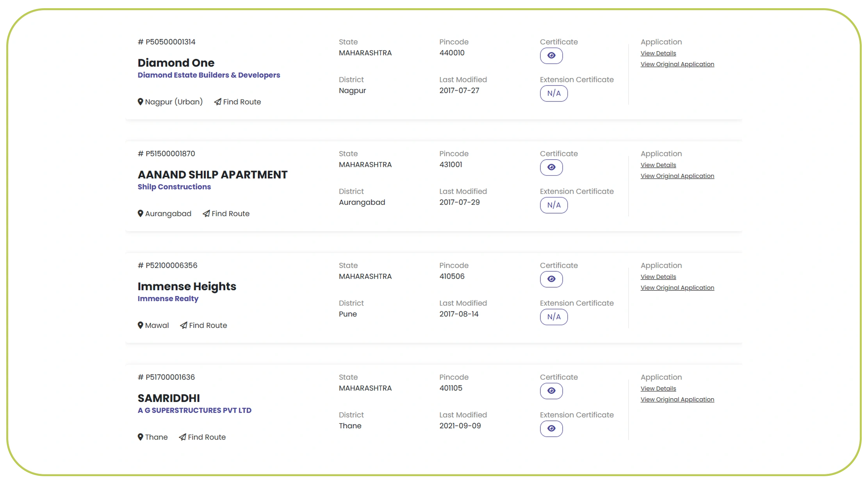The image size is (868, 484).
Task: Click pincode 401105
Action: (x=451, y=388)
